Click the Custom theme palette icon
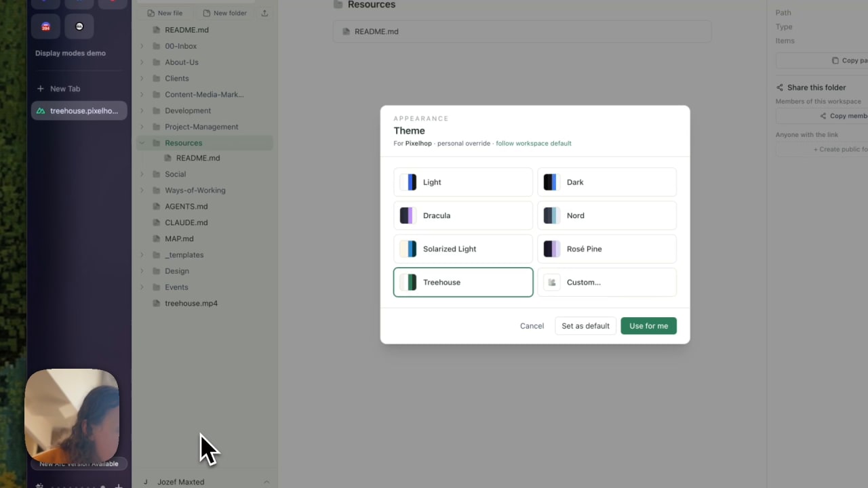 click(552, 282)
